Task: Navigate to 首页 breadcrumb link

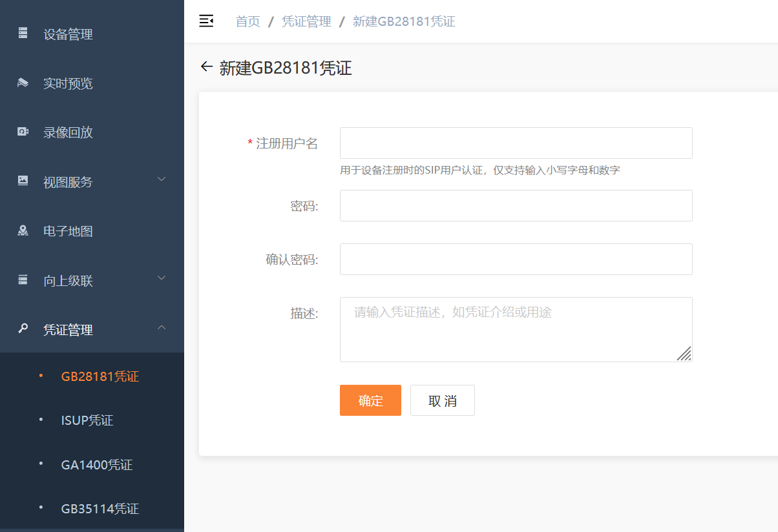Action: tap(247, 21)
